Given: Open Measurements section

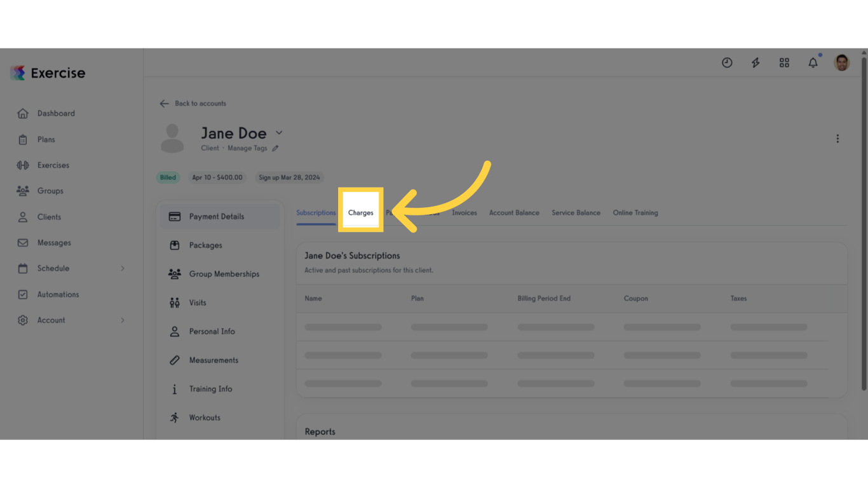Looking at the screenshot, I should [220, 360].
